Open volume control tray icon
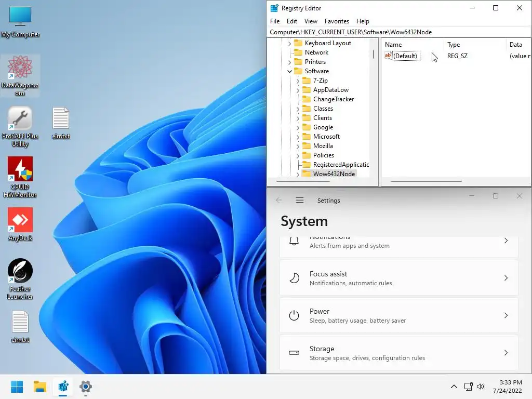The width and height of the screenshot is (532, 399). [481, 387]
